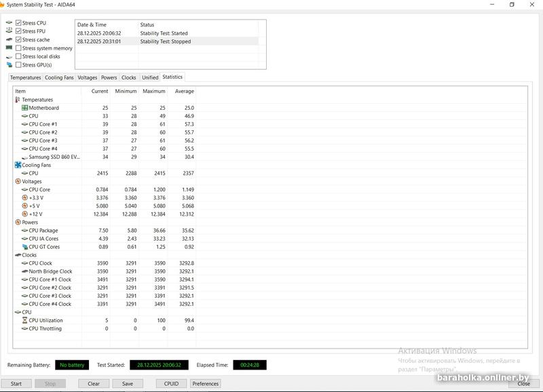543x392 pixels.
Task: Toggle the Stress CPU checkbox
Action: [18, 23]
